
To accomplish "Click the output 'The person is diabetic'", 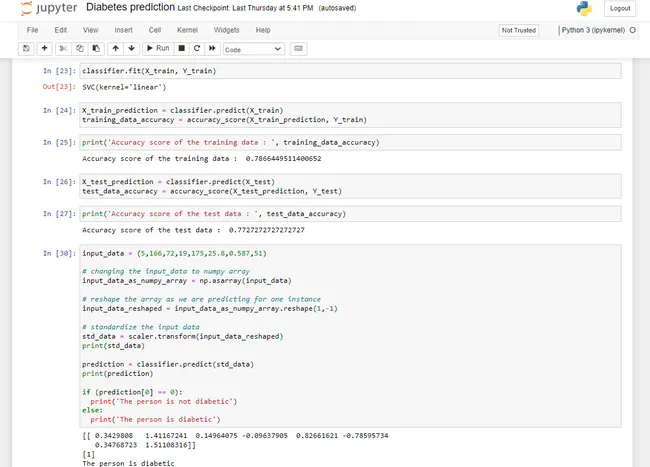I will (x=128, y=463).
